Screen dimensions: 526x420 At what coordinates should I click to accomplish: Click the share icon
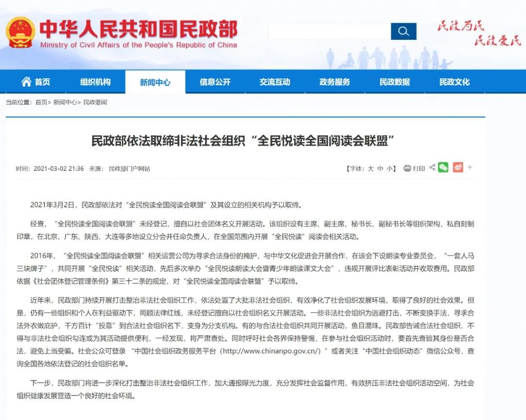(432, 168)
